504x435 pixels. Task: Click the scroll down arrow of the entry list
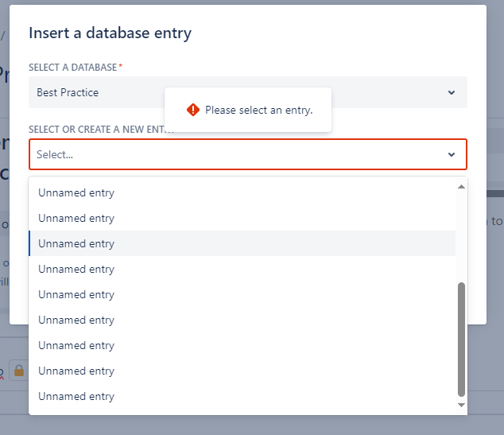(461, 405)
